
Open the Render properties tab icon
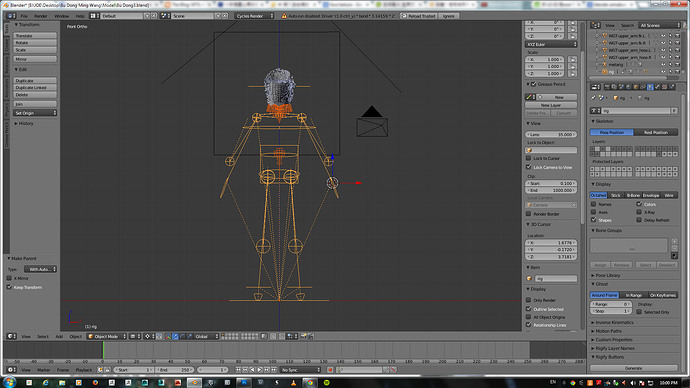tap(607, 87)
